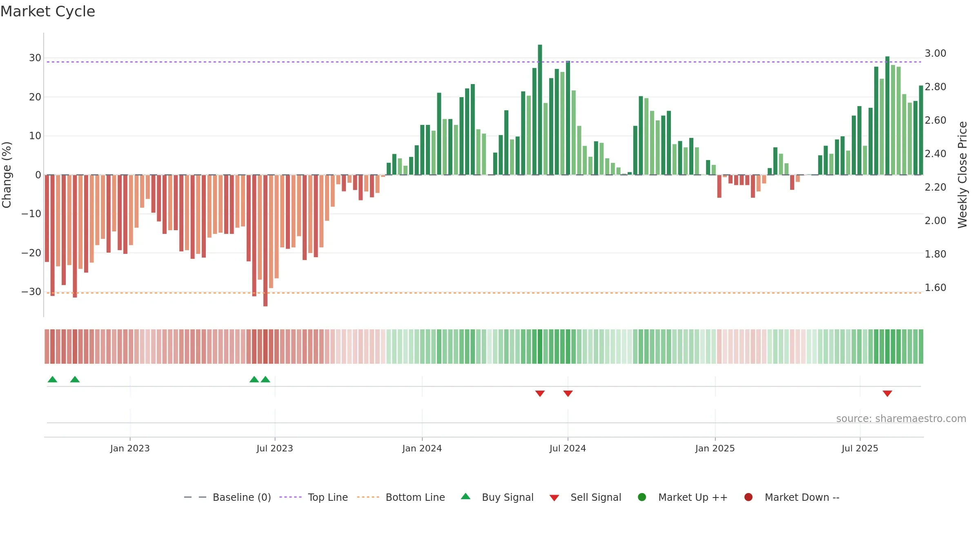Click the Jul 2025 x-axis label
This screenshot has width=980, height=551.
coord(860,448)
